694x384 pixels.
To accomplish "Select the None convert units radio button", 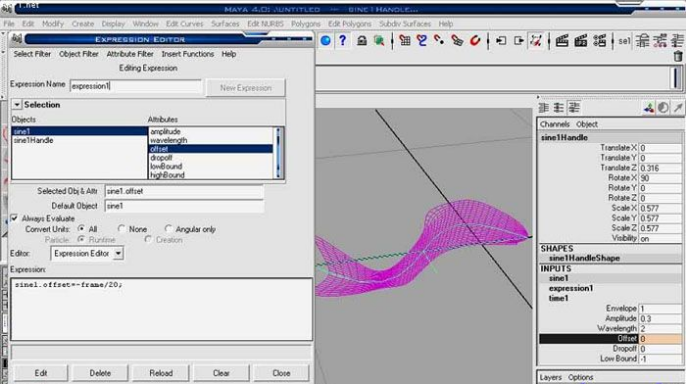I will [x=121, y=229].
